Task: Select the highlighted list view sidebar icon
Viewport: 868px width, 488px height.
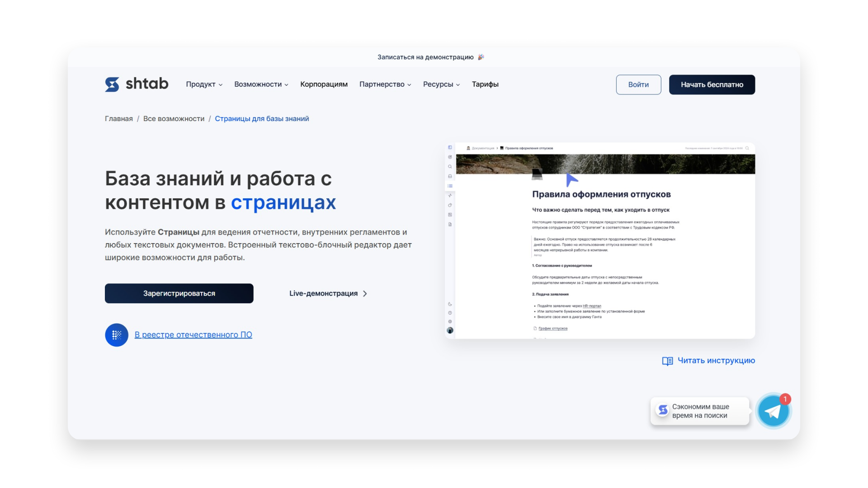Action: point(450,185)
